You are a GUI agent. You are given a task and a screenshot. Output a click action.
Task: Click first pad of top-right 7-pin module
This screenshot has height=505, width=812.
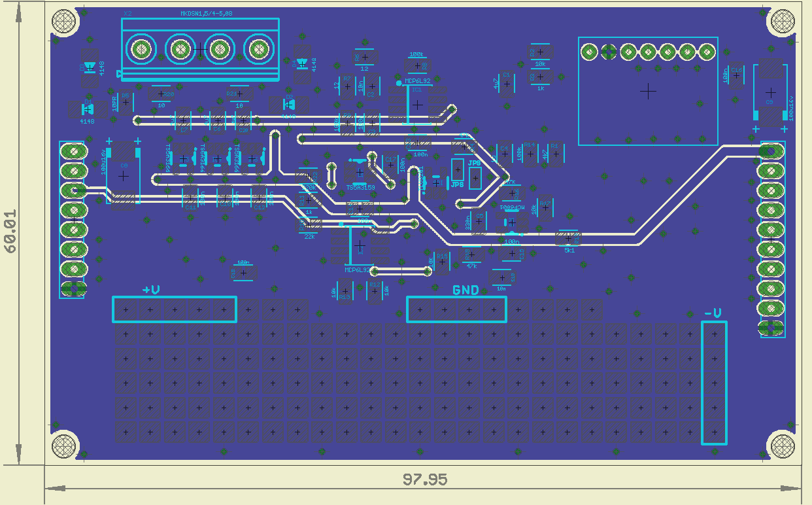pyautogui.click(x=589, y=51)
